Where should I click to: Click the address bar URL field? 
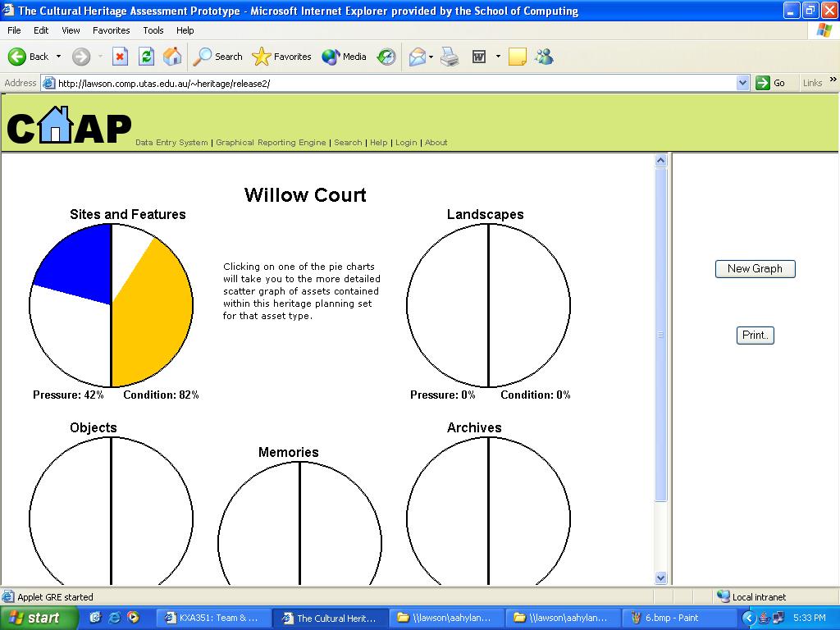point(395,83)
